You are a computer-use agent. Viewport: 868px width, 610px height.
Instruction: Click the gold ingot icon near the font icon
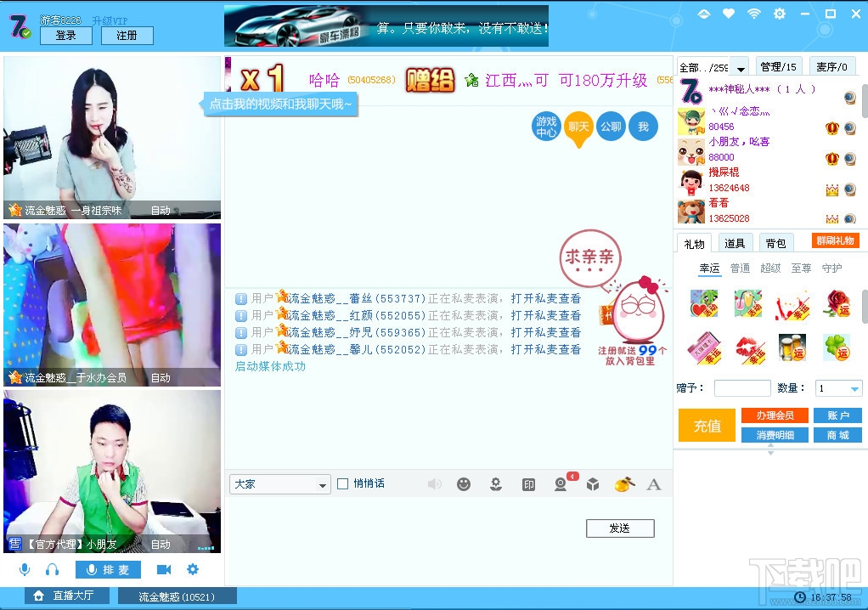click(x=624, y=483)
